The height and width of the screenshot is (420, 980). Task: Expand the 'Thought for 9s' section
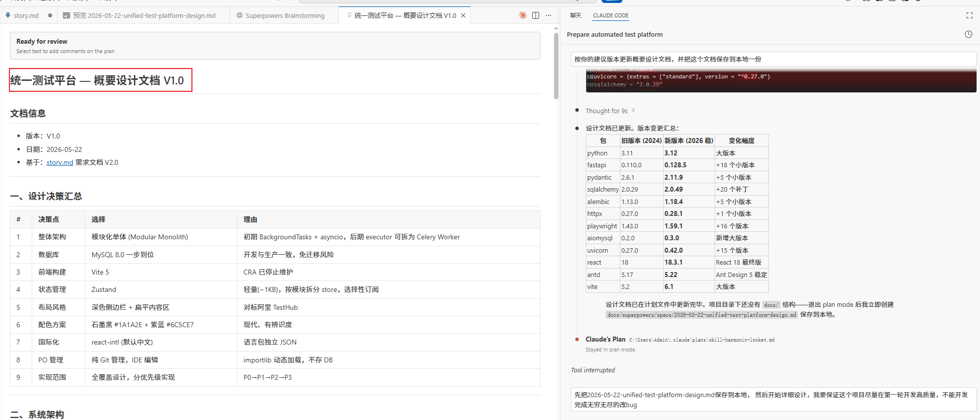coord(610,111)
